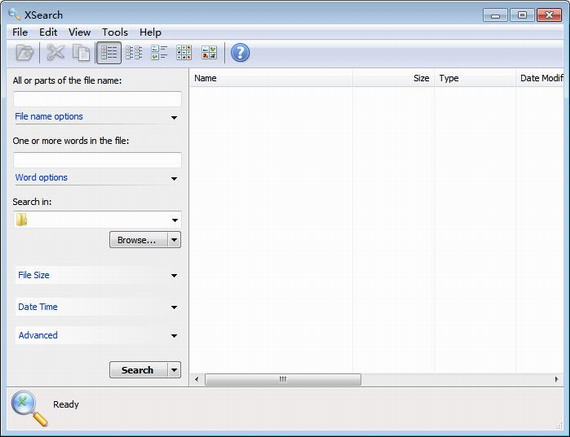Click the file name input field
570x437 pixels.
pos(97,99)
